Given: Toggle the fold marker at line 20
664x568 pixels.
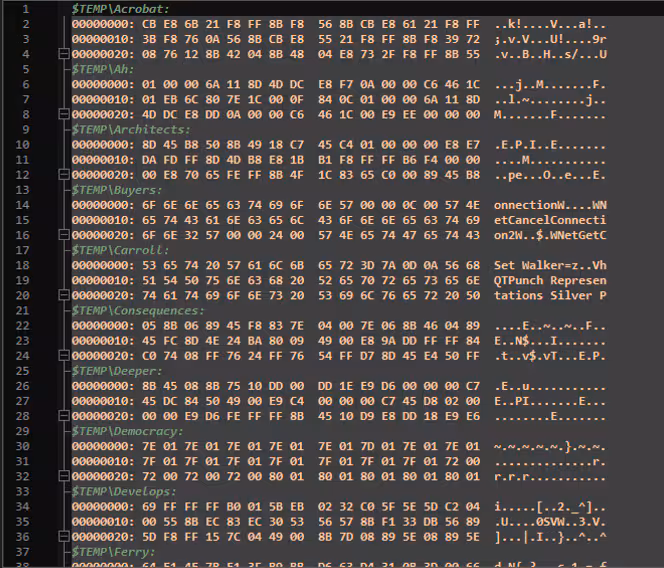Looking at the screenshot, I should pyautogui.click(x=64, y=295).
